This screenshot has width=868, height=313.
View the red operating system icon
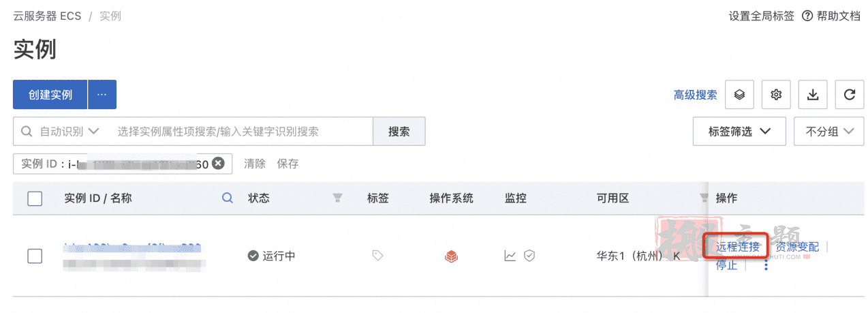point(451,256)
